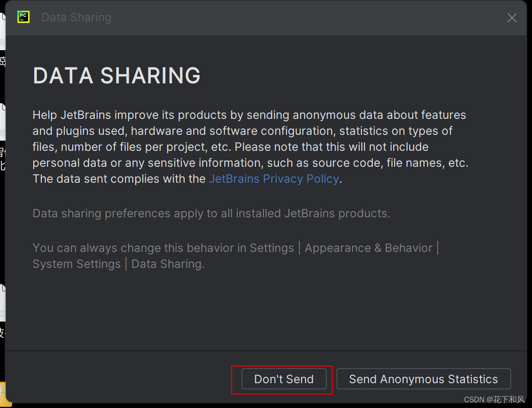Open the JetBrains Privacy Policy link
Viewport: 532px width, 408px height.
tap(274, 179)
